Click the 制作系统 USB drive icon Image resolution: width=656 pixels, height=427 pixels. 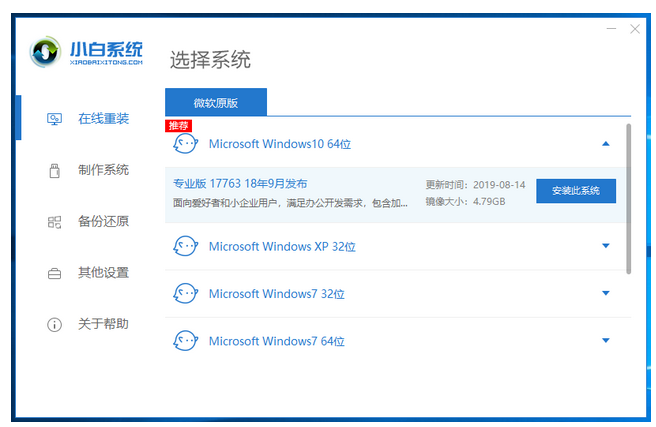coord(55,170)
